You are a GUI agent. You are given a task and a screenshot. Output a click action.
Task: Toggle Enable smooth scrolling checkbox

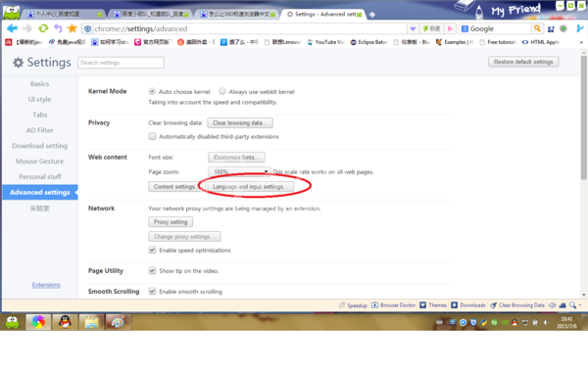tap(152, 291)
